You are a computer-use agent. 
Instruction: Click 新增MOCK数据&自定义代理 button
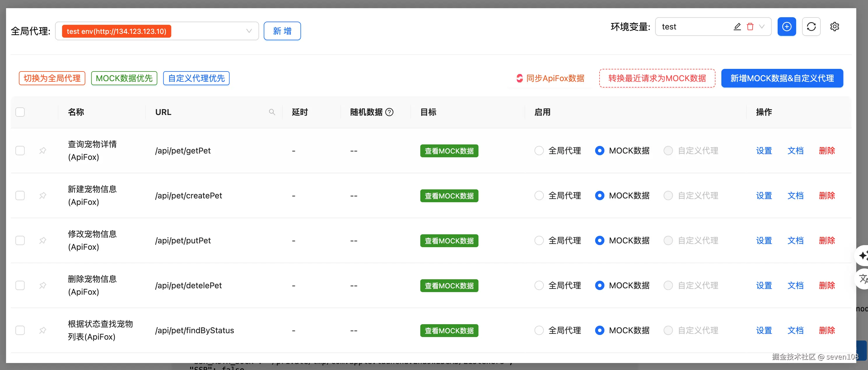tap(782, 78)
